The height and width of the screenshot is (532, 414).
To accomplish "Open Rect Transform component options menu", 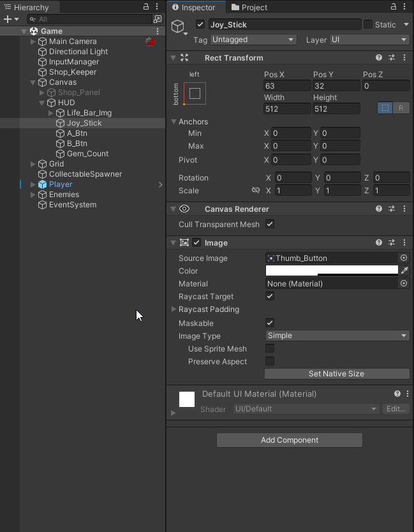I will click(x=404, y=57).
